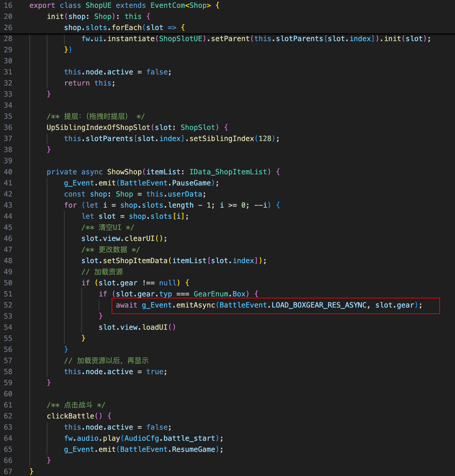This screenshot has width=455, height=476.
Task: Click the comment 提层:(拖拽时提层)
Action: pyautogui.click(x=96, y=116)
